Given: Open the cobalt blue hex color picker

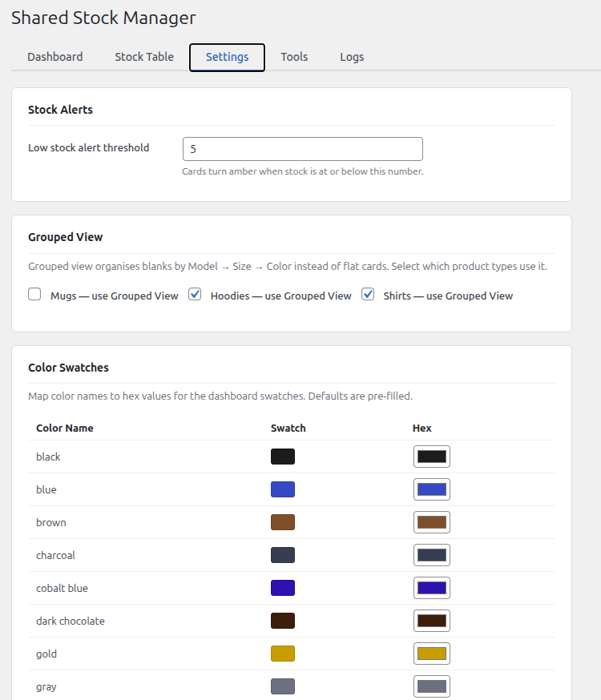Looking at the screenshot, I should point(432,587).
